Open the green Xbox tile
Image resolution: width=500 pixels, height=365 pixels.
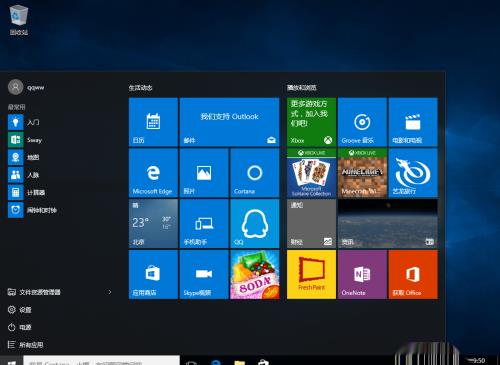[311, 122]
